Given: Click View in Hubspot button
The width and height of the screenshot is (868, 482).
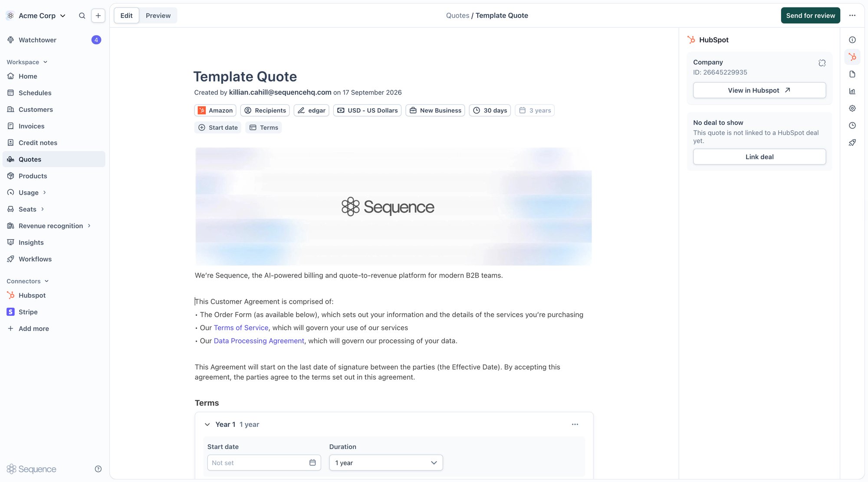Looking at the screenshot, I should tap(759, 90).
